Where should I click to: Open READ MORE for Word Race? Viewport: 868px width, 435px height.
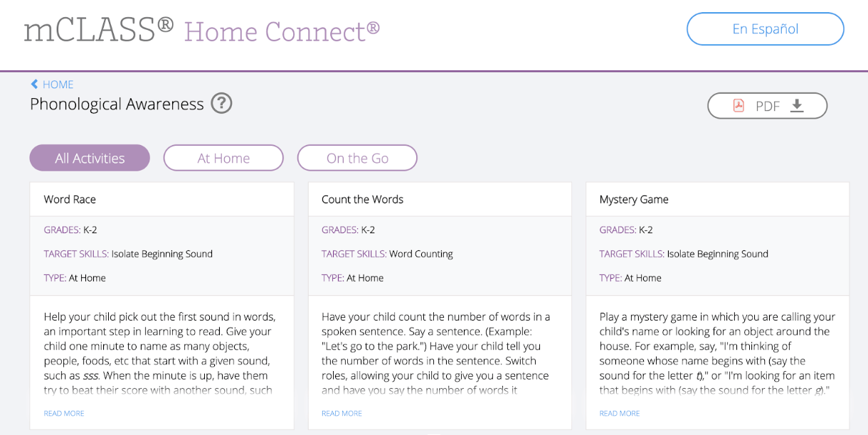(x=64, y=413)
